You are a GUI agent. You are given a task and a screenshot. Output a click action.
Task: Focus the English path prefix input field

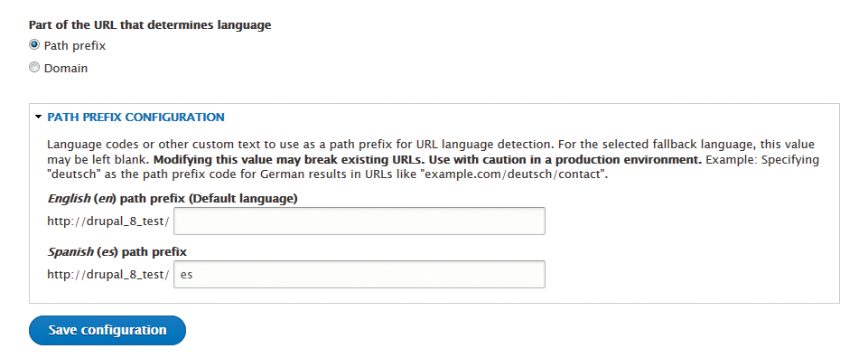359,221
